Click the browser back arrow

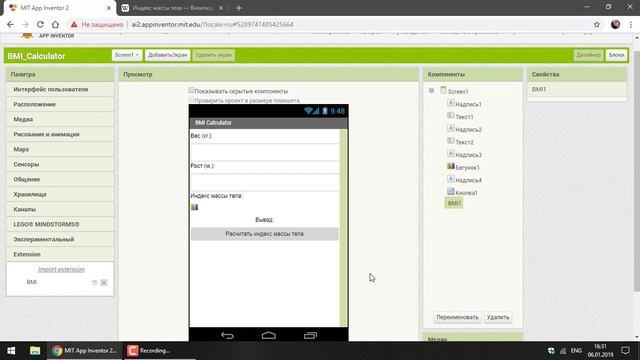coord(10,24)
